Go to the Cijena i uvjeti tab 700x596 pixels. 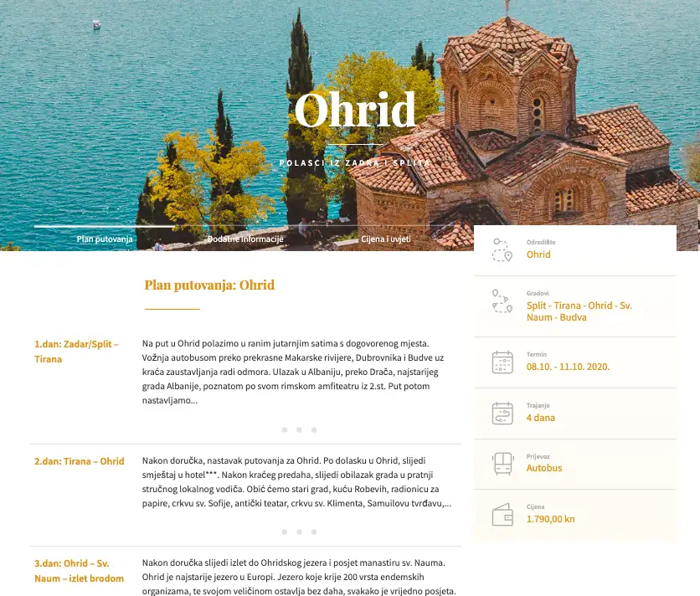tap(385, 239)
